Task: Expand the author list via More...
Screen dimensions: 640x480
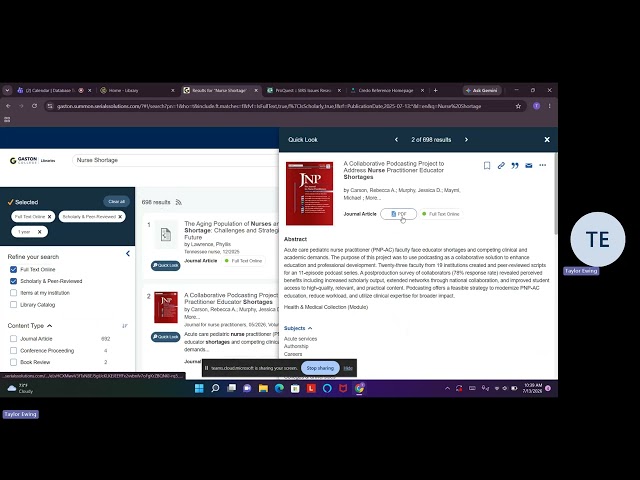Action: click(x=373, y=198)
